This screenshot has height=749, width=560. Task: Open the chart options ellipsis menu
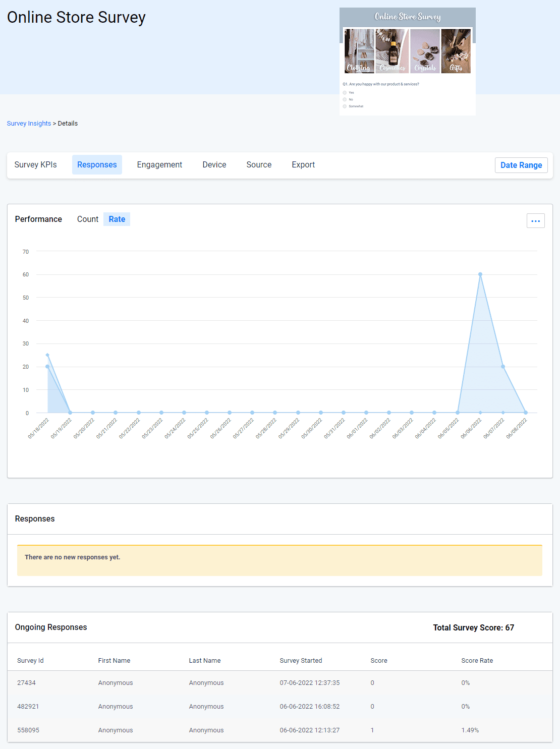535,220
